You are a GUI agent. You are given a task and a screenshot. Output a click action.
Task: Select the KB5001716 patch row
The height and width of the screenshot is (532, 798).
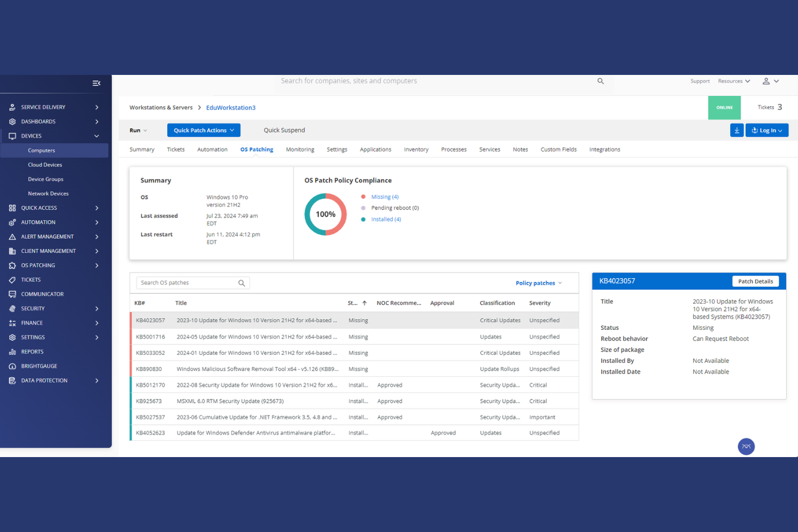tap(354, 337)
